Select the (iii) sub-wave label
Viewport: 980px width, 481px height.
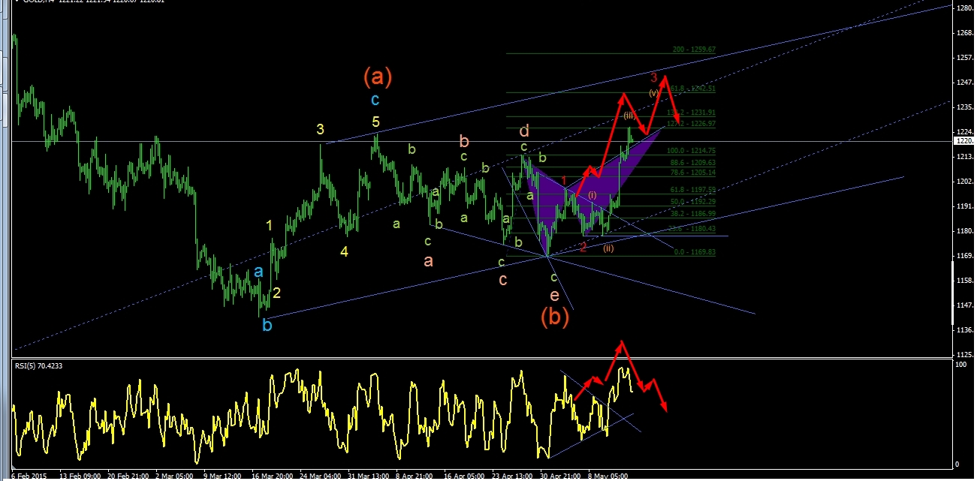click(x=630, y=115)
